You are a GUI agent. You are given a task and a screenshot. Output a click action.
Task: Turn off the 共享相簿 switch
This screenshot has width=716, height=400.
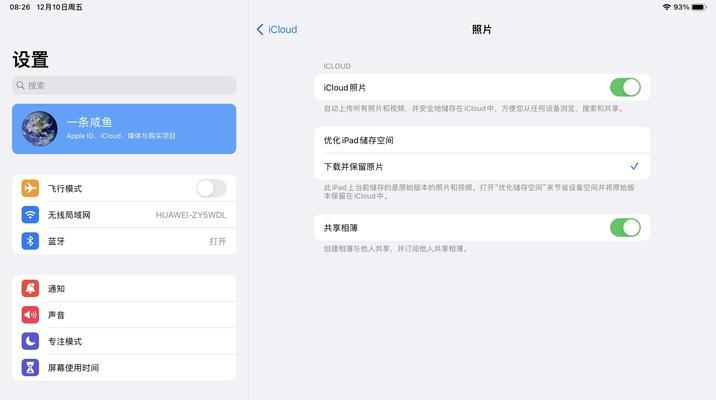[x=625, y=227]
